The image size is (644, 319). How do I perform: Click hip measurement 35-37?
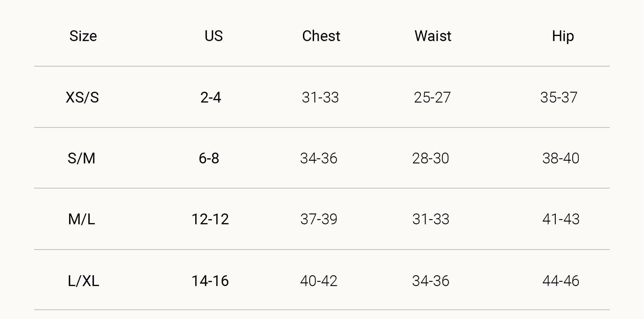(x=559, y=97)
